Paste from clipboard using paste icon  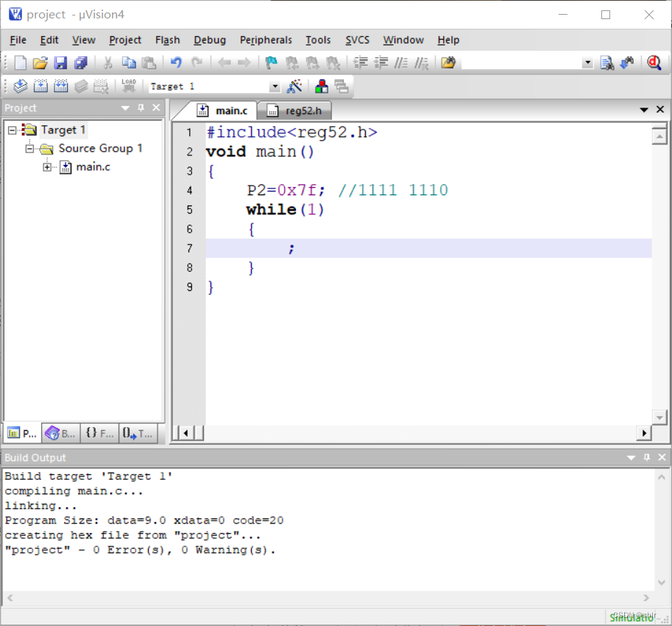pyautogui.click(x=149, y=63)
